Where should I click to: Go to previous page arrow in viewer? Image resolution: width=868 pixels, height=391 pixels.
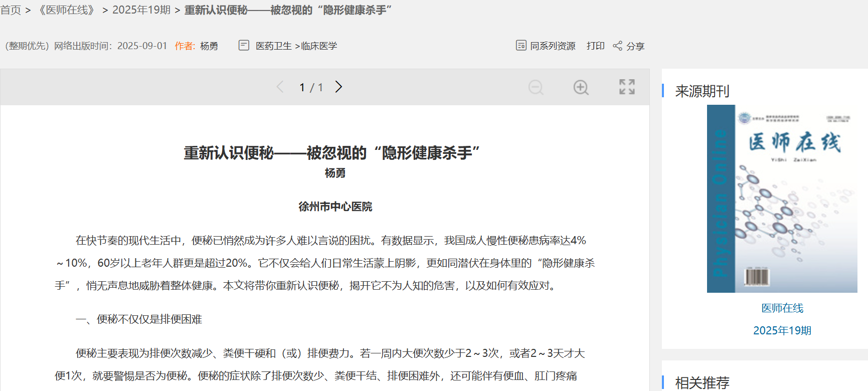(280, 87)
